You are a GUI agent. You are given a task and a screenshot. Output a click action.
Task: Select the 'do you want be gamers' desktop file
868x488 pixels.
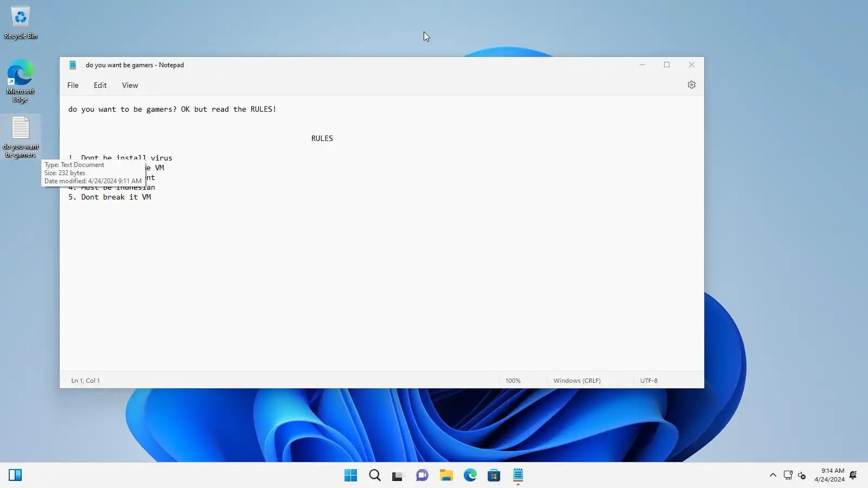click(21, 137)
